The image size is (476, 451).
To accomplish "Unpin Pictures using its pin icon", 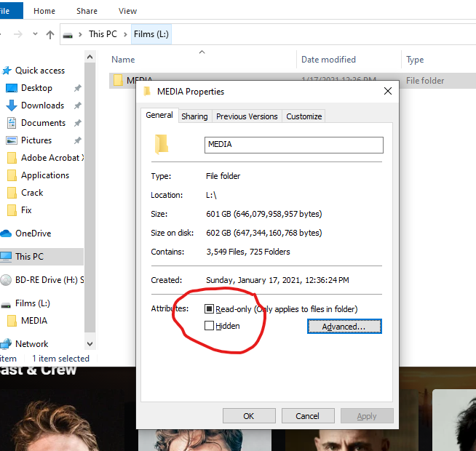I will [x=78, y=140].
